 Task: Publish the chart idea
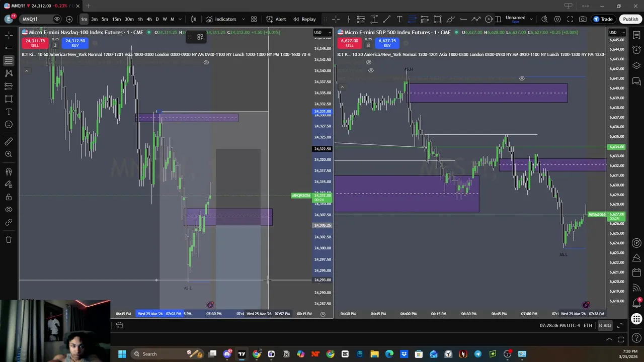630,19
